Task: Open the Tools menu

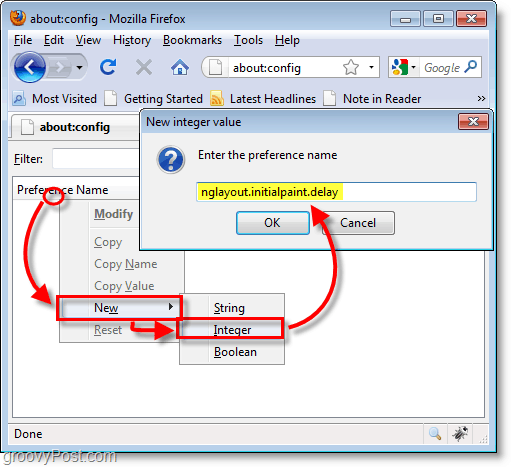Action: (248, 40)
